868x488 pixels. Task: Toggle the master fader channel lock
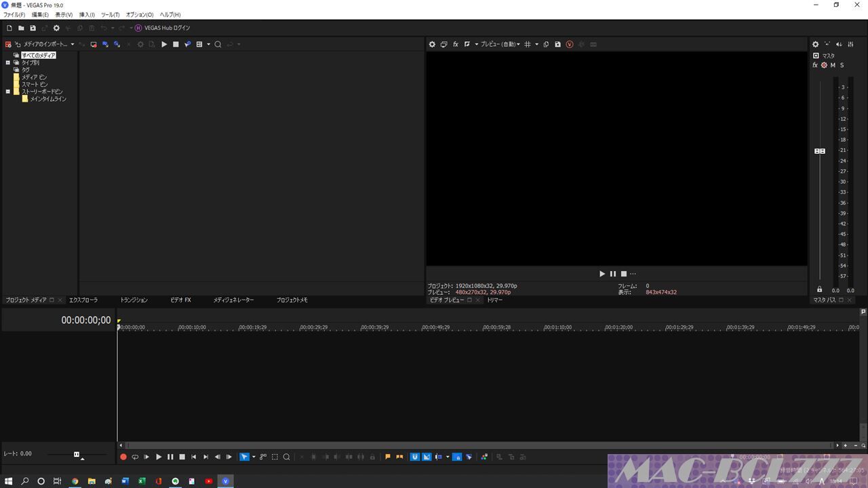[x=819, y=290]
